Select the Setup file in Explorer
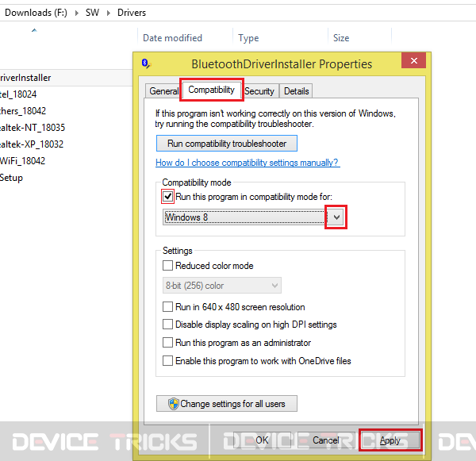Viewport: 476px width, 461px height. tap(11, 178)
